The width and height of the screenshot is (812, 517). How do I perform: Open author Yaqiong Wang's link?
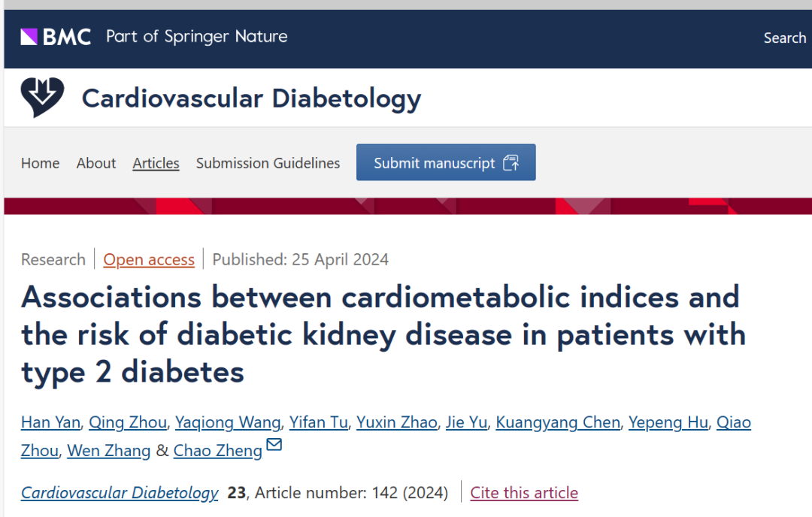(228, 422)
